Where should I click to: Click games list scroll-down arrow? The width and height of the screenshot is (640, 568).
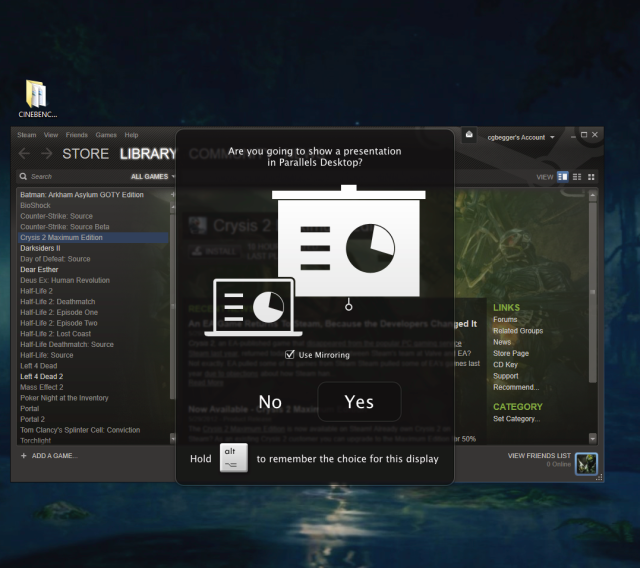click(x=172, y=439)
